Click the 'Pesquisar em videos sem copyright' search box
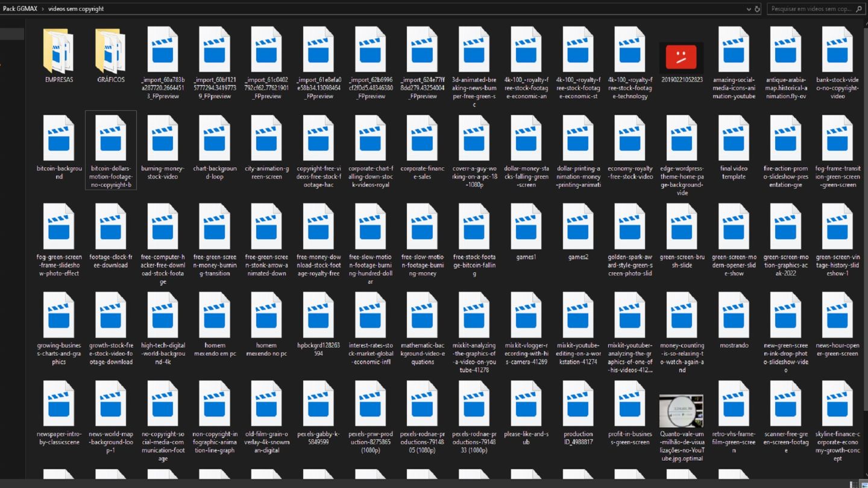Screen dimensions: 868x488 tap(817, 8)
